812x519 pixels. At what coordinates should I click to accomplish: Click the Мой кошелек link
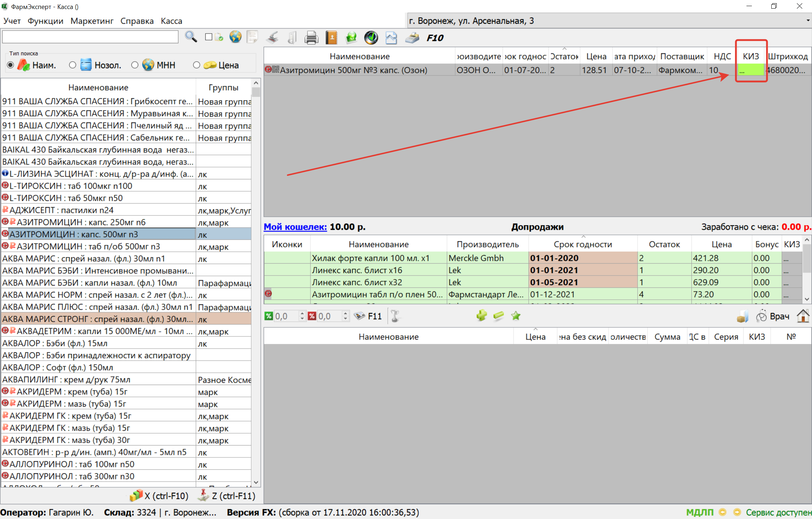point(295,227)
